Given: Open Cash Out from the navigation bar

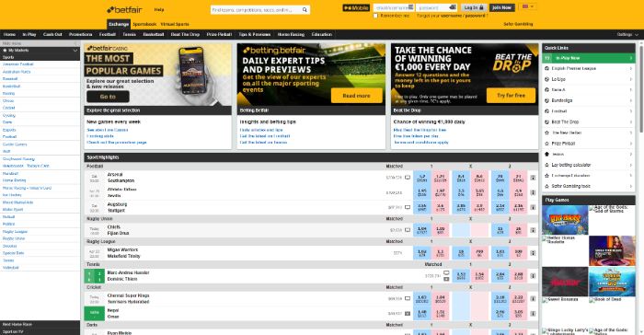Looking at the screenshot, I should pyautogui.click(x=52, y=35).
